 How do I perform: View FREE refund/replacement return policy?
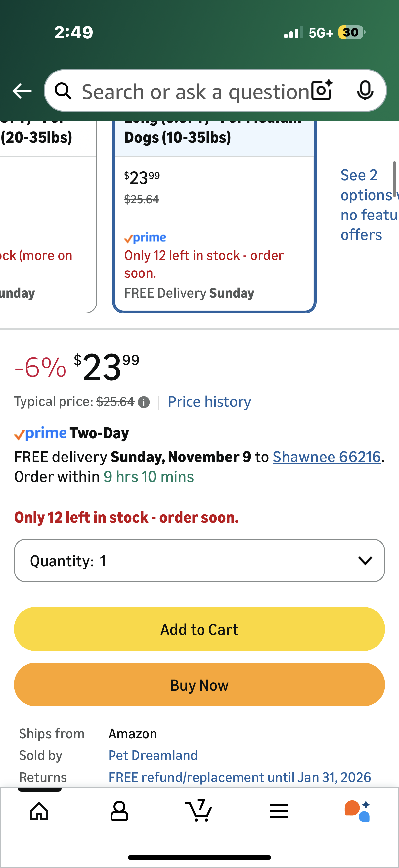pos(240,777)
